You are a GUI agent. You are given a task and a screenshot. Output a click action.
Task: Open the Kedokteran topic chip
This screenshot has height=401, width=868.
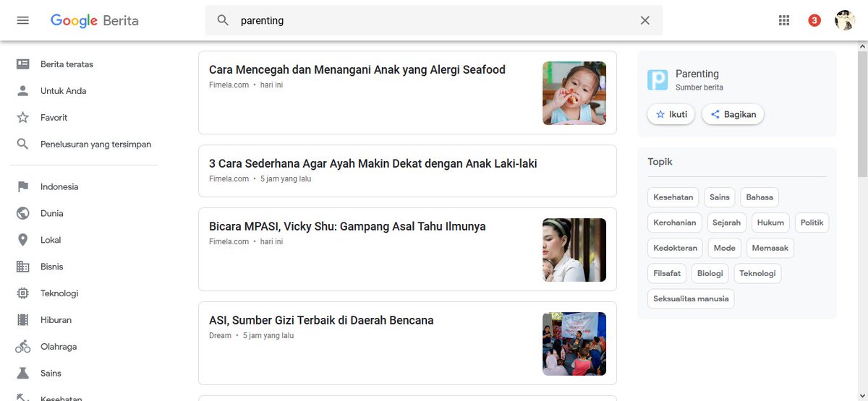[676, 248]
